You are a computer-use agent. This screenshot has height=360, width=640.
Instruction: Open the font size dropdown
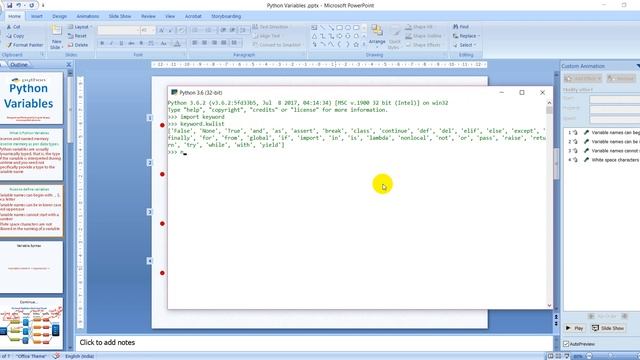pyautogui.click(x=148, y=30)
